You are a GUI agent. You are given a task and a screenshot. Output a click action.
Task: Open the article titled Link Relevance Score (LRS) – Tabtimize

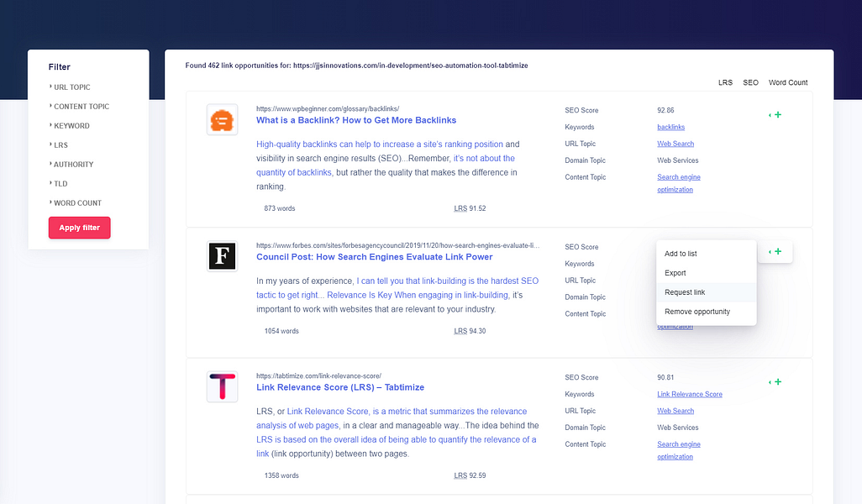click(x=339, y=386)
